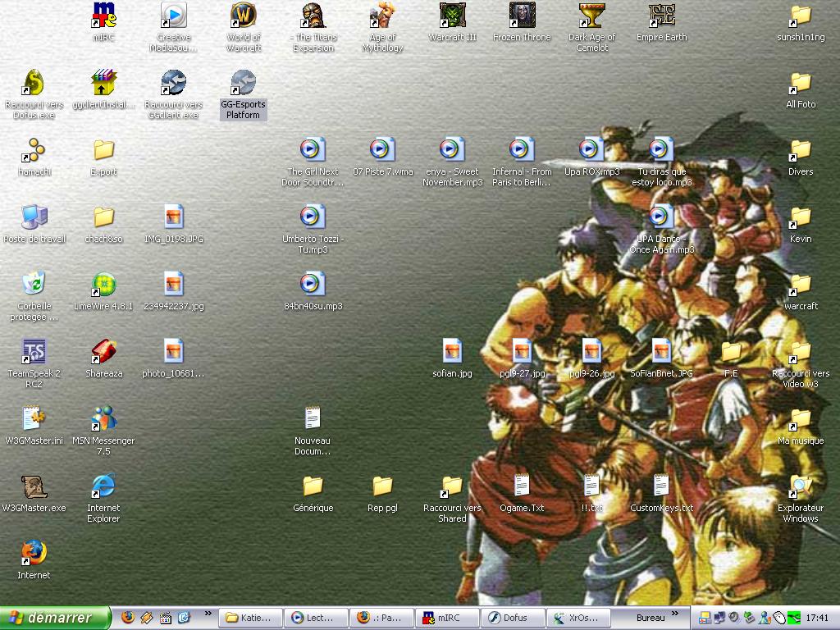Viewport: 840px width, 630px height.
Task: Select the sofian.jpg image file
Action: pos(452,353)
